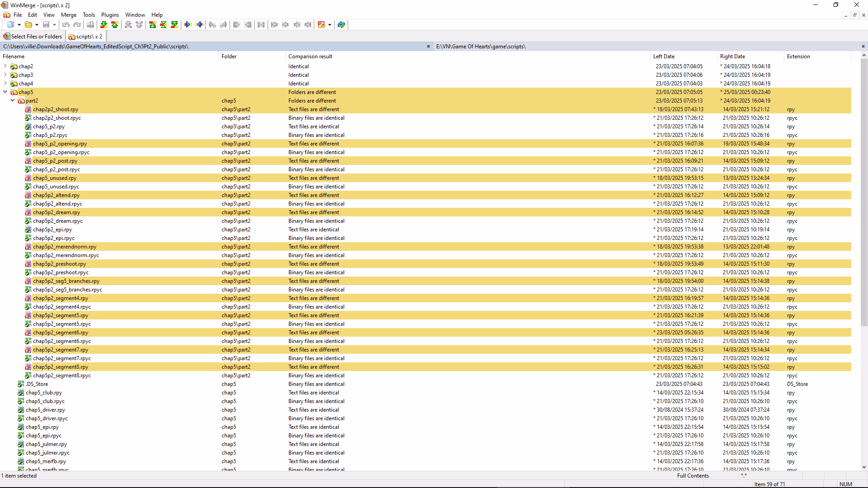Select the chap5p2_dream.rpy file
Image resolution: width=868 pixels, height=488 pixels.
[x=57, y=212]
